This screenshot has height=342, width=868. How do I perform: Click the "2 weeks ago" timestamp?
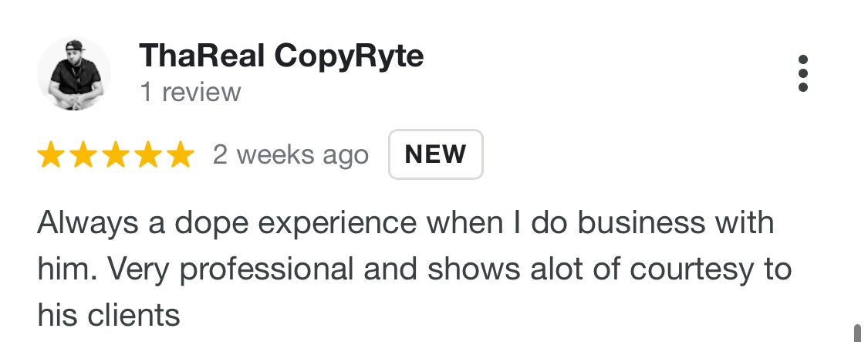pos(291,155)
